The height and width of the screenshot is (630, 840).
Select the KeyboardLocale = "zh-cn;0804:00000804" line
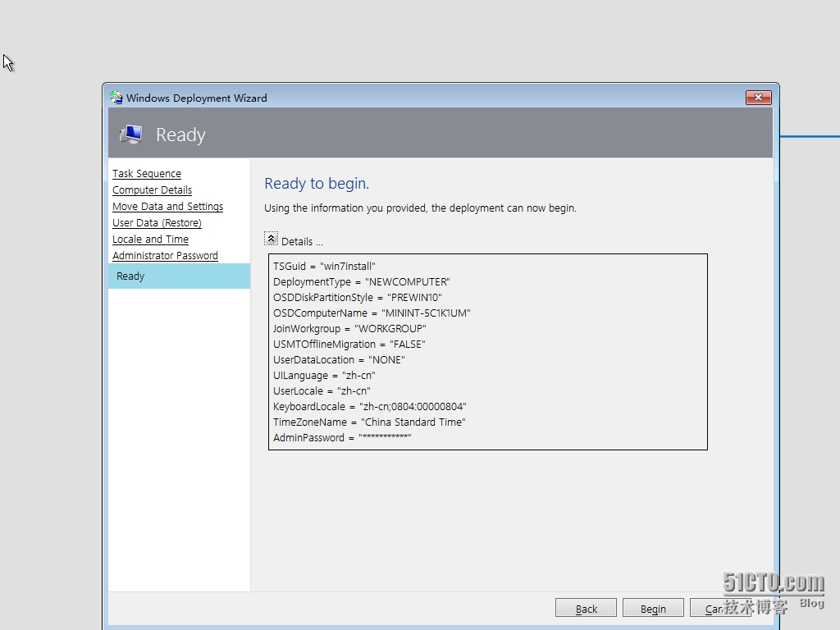pos(370,406)
